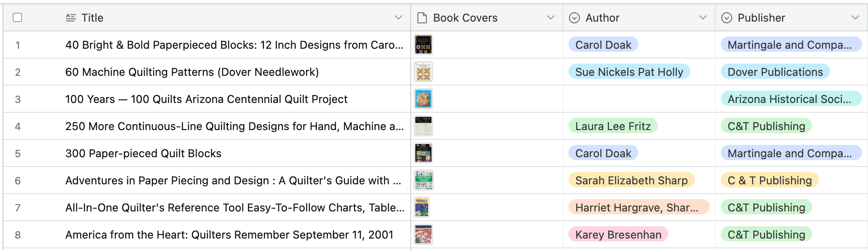Open the Book Covers column dropdown
Screen dimensions: 868x250
coord(550,17)
